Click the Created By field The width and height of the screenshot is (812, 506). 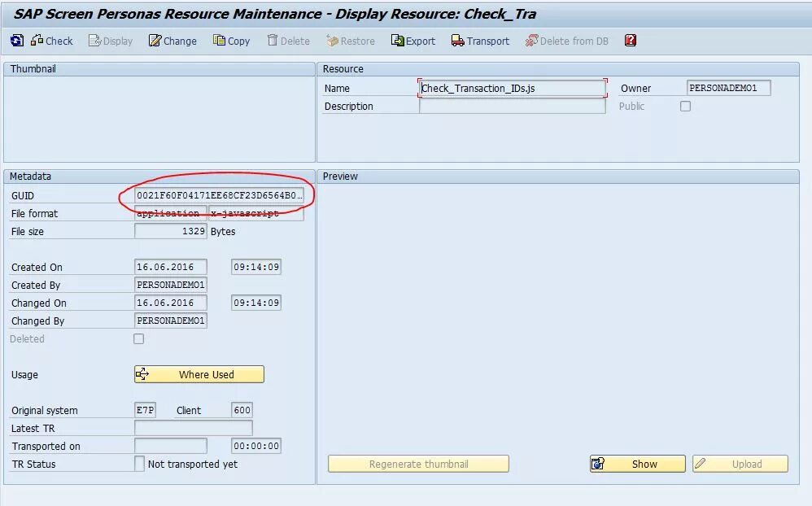(x=170, y=285)
